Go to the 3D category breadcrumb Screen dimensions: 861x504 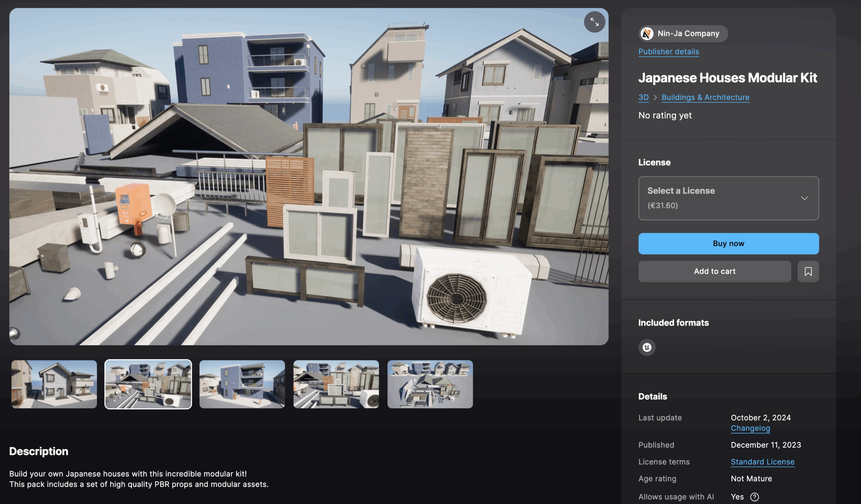(643, 97)
